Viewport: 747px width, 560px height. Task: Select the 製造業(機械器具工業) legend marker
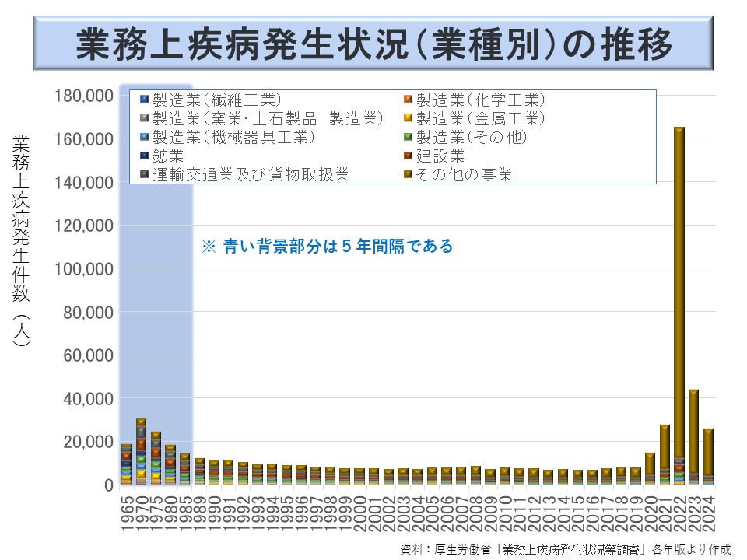click(142, 137)
